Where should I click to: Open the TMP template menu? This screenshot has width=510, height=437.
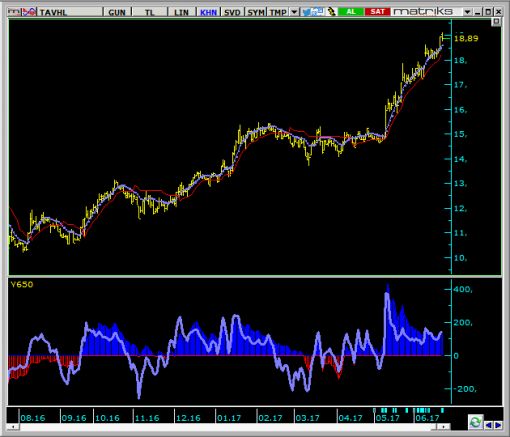pos(278,12)
